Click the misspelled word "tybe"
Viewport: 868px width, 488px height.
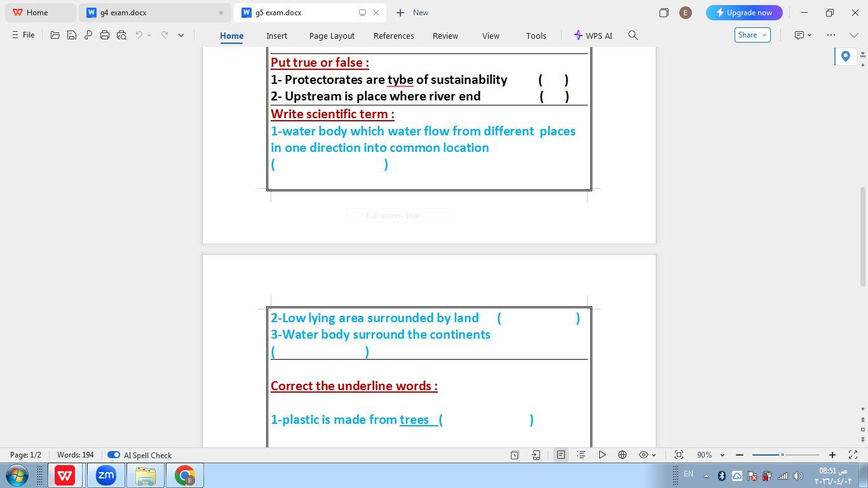point(400,79)
